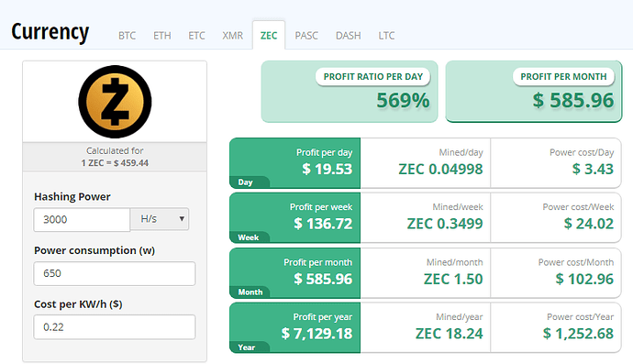Image resolution: width=633 pixels, height=364 pixels.
Task: Go to the PASC tab
Action: [306, 36]
